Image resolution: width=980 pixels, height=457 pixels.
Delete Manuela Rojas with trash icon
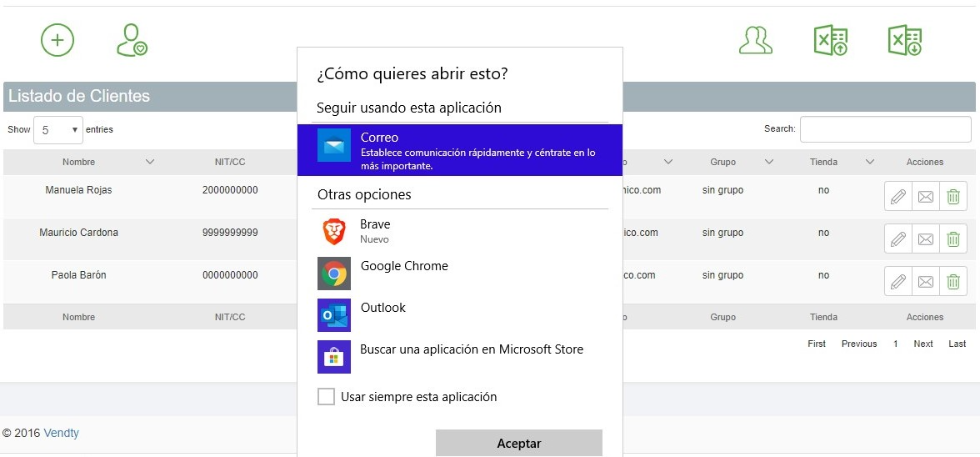(953, 196)
